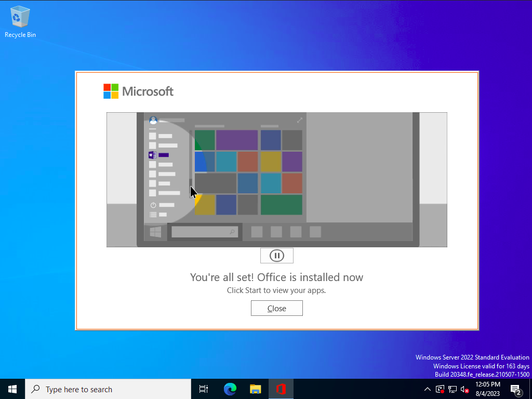This screenshot has height=399, width=532.
Task: Close the Office installed dialog
Action: [x=276, y=308]
